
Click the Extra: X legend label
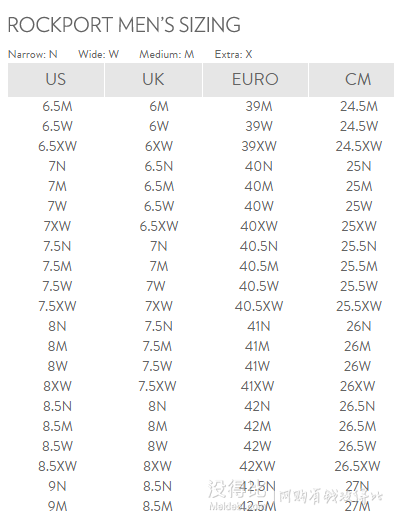pos(233,54)
